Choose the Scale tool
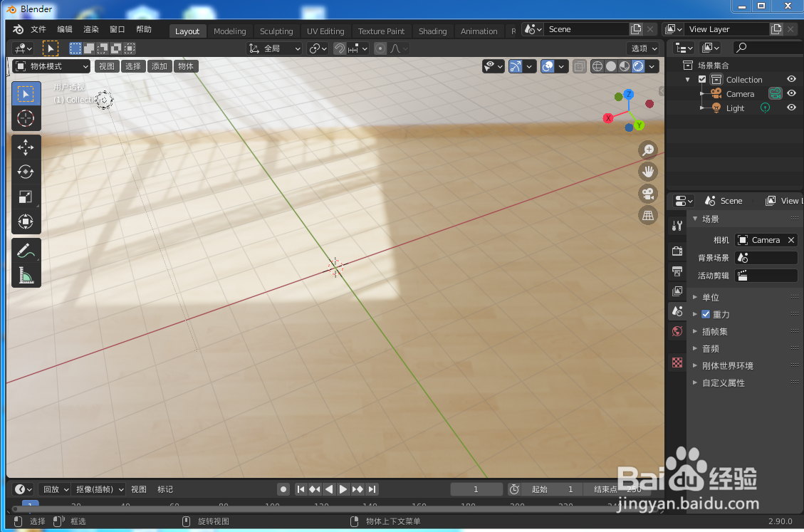The height and width of the screenshot is (532, 804). pos(26,197)
